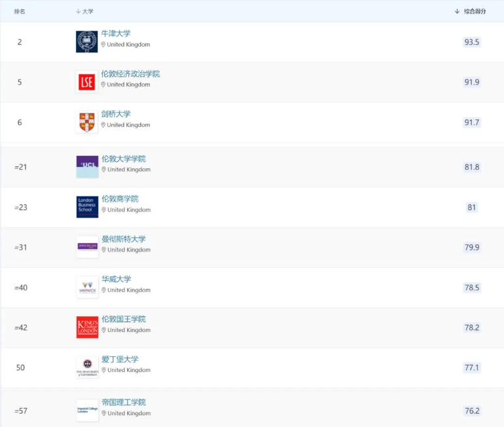Image resolution: width=504 pixels, height=427 pixels.
Task: Open the 伦敦大学学院 link
Action: (x=124, y=158)
